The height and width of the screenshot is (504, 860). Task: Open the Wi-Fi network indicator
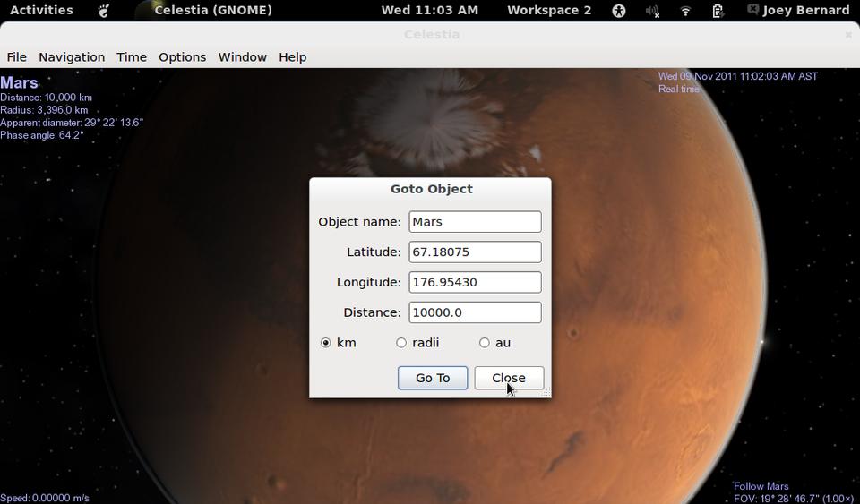685,11
